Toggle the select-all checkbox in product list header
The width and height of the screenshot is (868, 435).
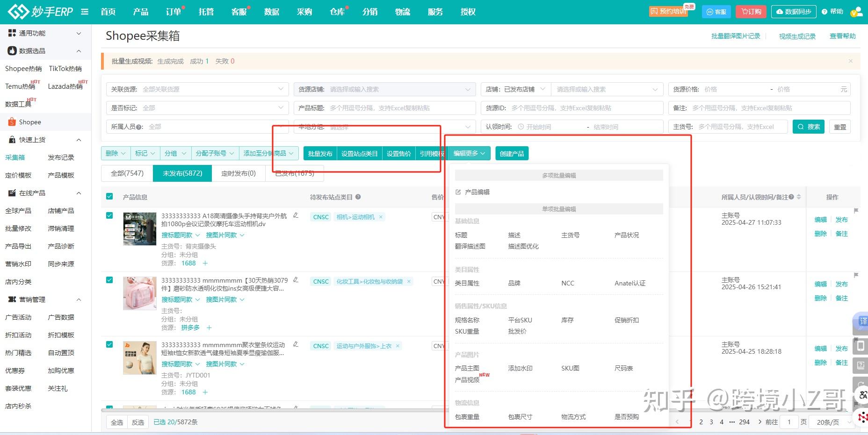point(109,197)
